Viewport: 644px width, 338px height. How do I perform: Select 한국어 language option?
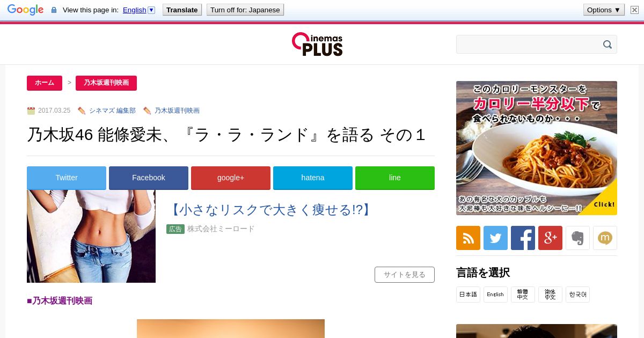click(x=577, y=295)
